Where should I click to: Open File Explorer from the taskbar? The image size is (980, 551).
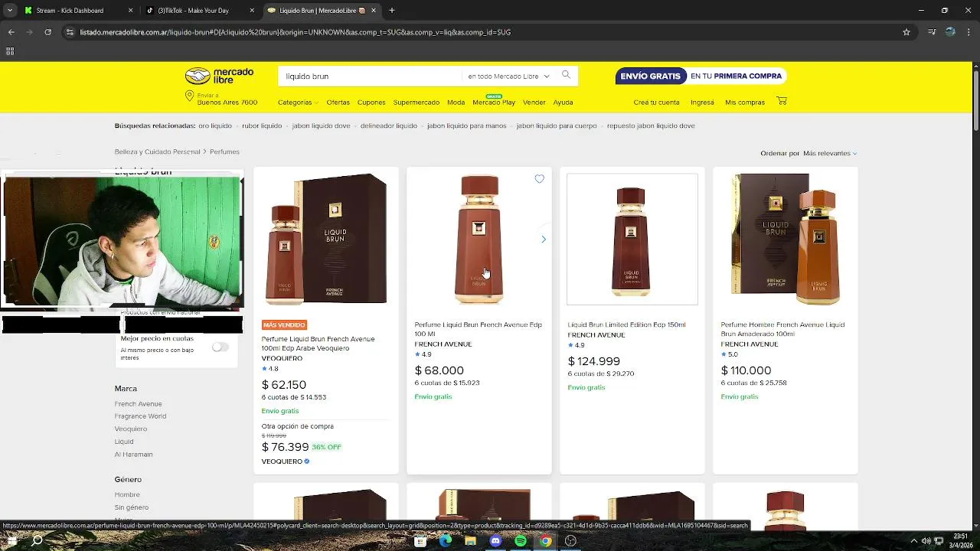pyautogui.click(x=470, y=541)
